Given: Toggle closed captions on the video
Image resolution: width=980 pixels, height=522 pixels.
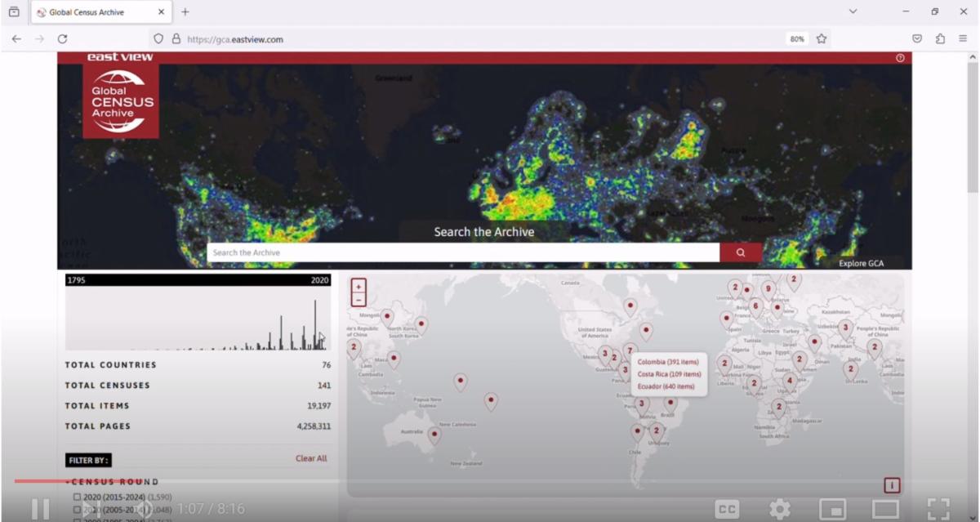Looking at the screenshot, I should [726, 509].
